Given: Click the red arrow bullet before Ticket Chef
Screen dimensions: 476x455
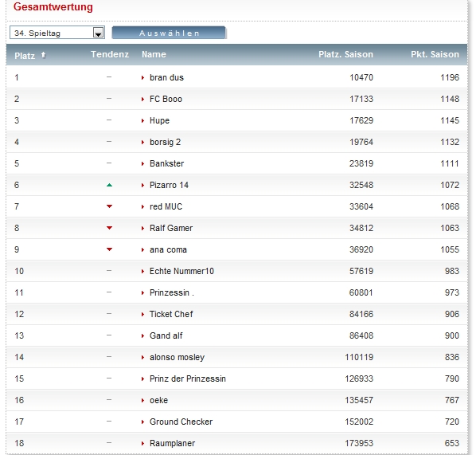Looking at the screenshot, I should 142,314.
